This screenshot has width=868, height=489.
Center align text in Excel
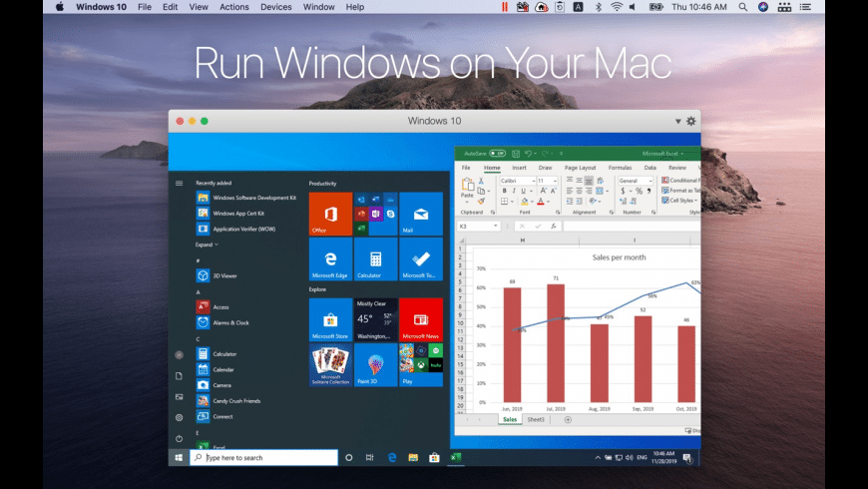click(x=579, y=191)
